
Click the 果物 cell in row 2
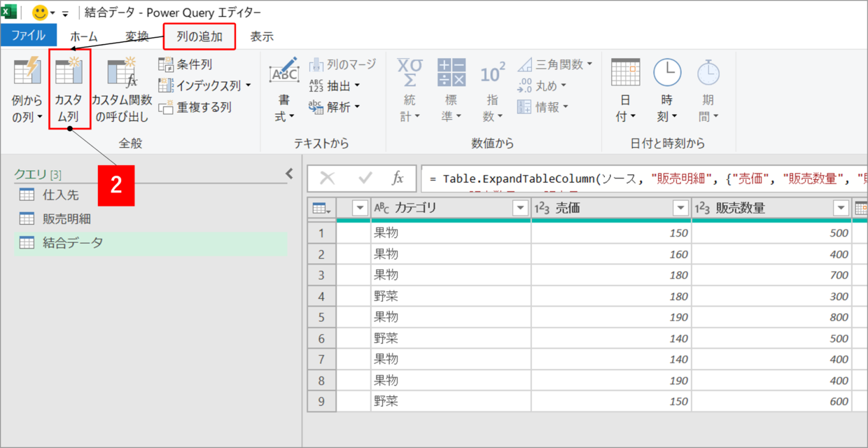[x=451, y=254]
